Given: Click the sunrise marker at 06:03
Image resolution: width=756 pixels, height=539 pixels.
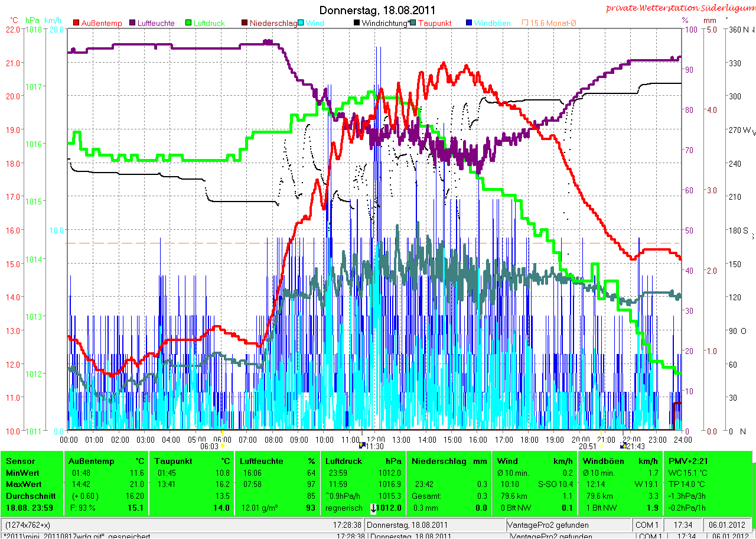Looking at the screenshot, I should pos(223,446).
